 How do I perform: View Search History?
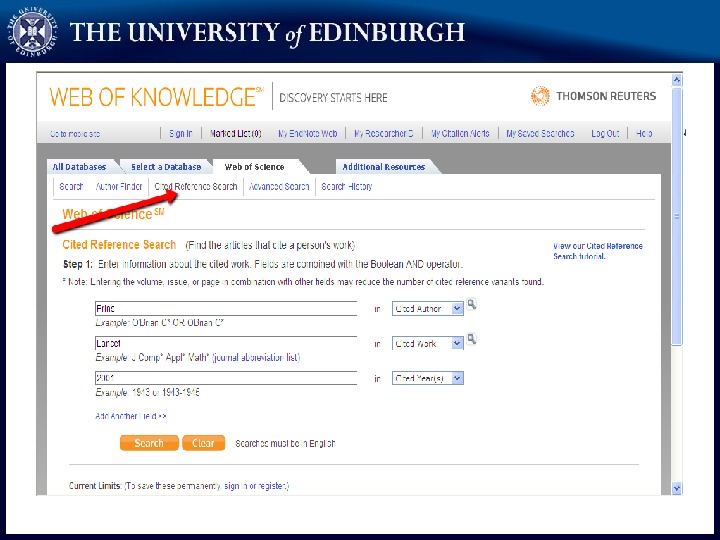point(347,187)
